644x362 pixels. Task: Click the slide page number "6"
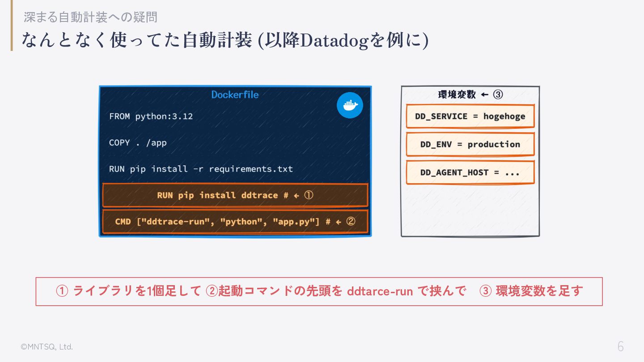pyautogui.click(x=621, y=346)
